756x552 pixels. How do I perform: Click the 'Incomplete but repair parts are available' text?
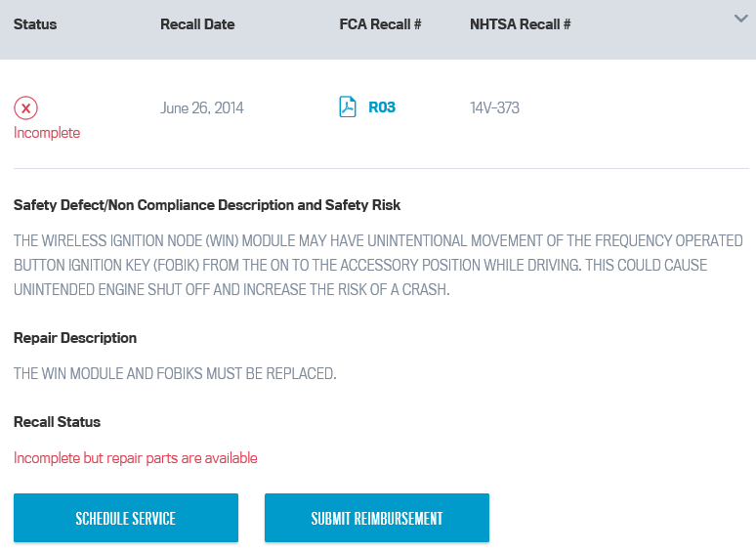(135, 458)
